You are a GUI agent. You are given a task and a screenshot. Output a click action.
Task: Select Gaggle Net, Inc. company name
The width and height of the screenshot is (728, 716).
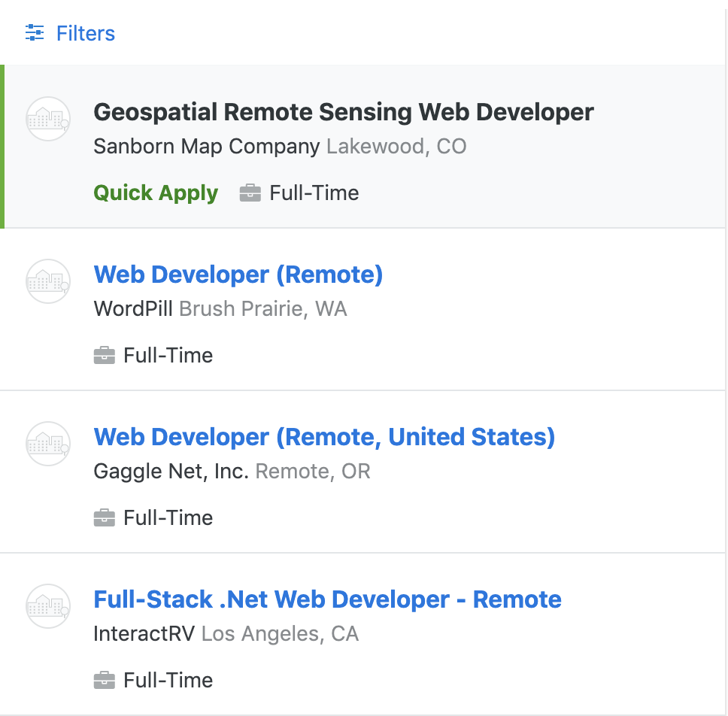171,472
